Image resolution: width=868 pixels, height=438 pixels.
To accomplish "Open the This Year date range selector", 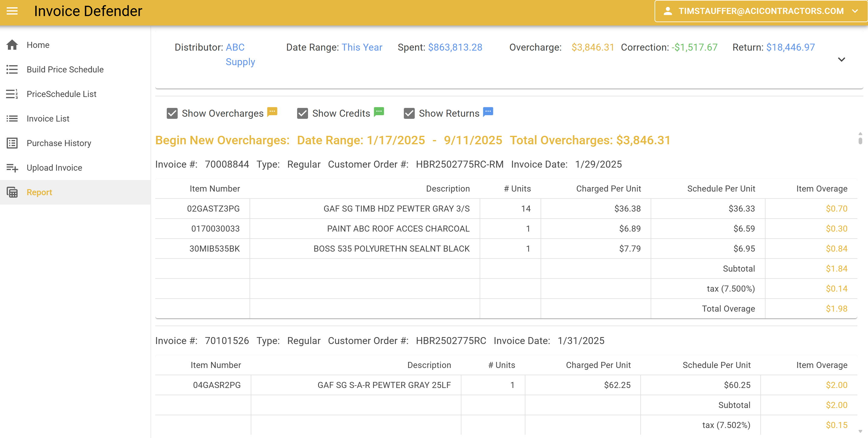I will tap(362, 47).
